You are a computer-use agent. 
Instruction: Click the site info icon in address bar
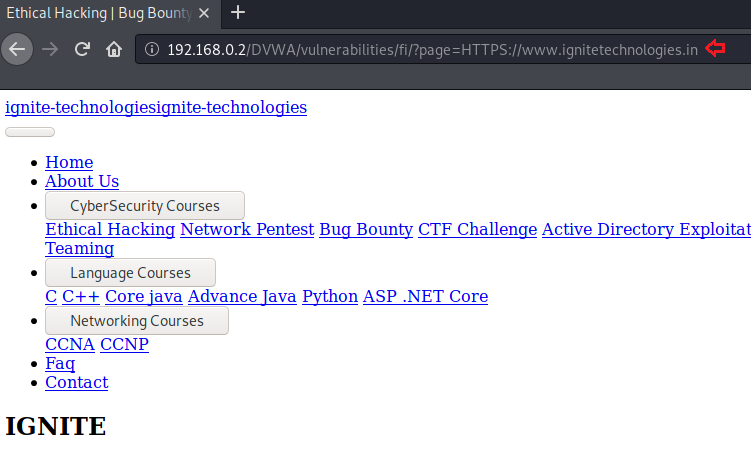point(151,49)
